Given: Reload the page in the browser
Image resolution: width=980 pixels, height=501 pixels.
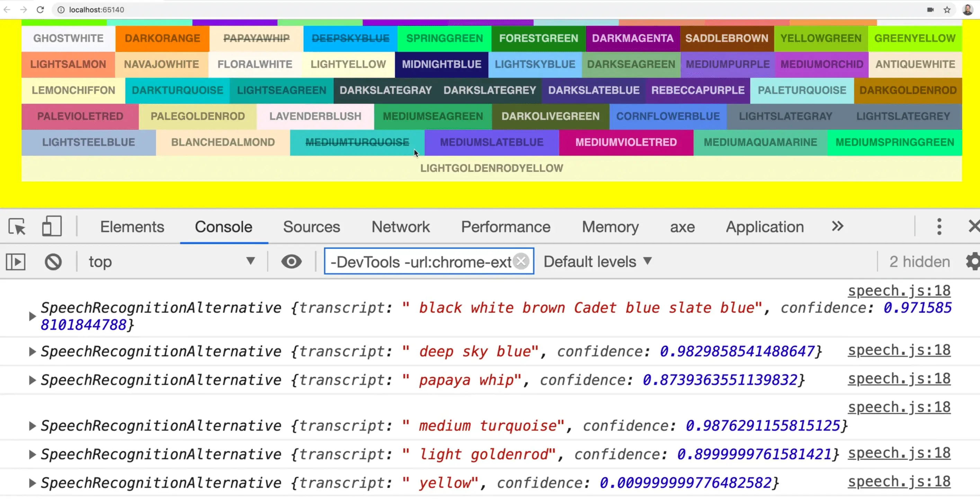Looking at the screenshot, I should tap(40, 9).
